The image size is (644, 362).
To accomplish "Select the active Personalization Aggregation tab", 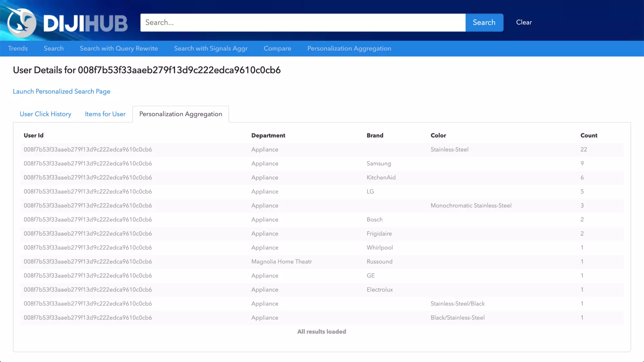I will click(x=180, y=114).
